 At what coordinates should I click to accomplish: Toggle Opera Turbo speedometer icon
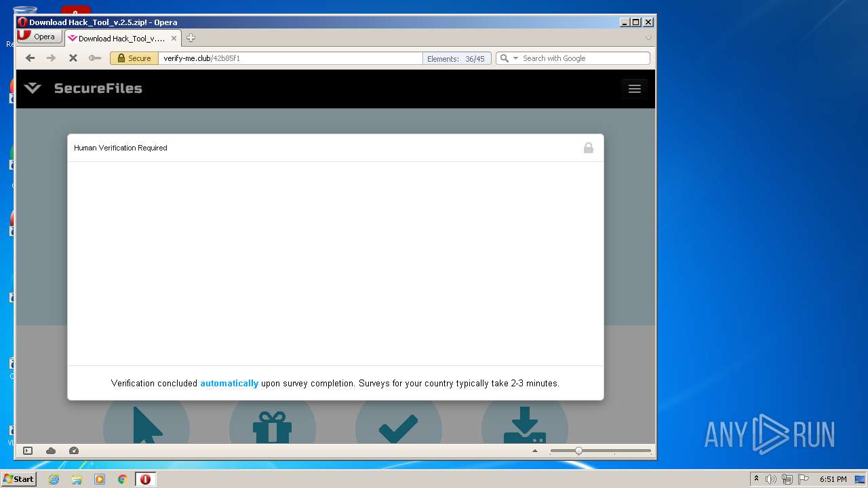tap(74, 451)
